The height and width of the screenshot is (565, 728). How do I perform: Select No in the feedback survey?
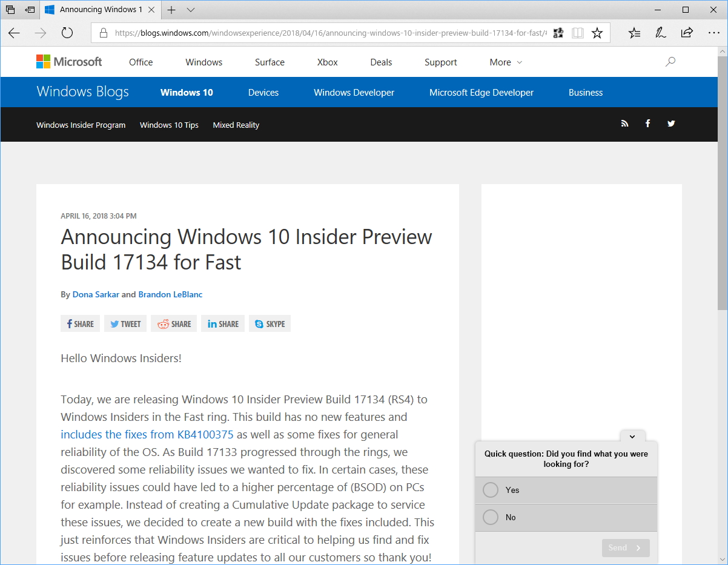pyautogui.click(x=490, y=517)
